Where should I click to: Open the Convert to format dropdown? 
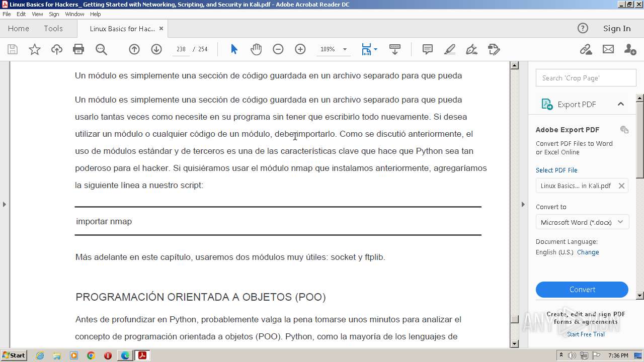click(x=582, y=222)
